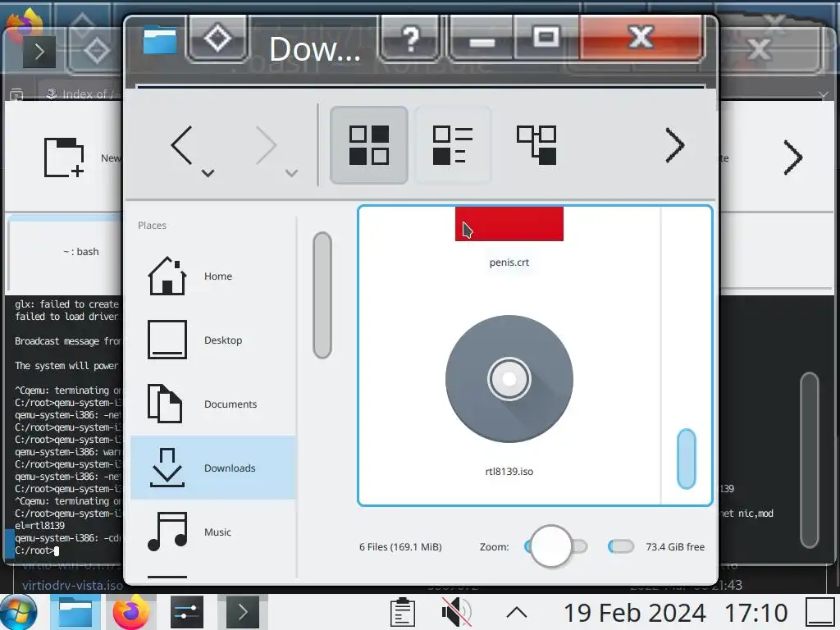Screen dimensions: 840x630
Task: Open Dolphin from the taskbar
Action: click(75, 612)
